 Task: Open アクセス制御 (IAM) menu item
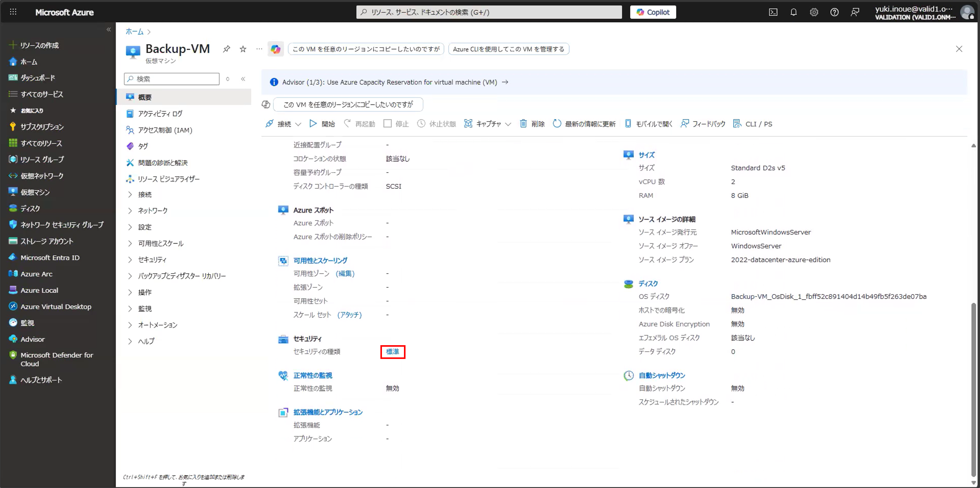tap(165, 130)
